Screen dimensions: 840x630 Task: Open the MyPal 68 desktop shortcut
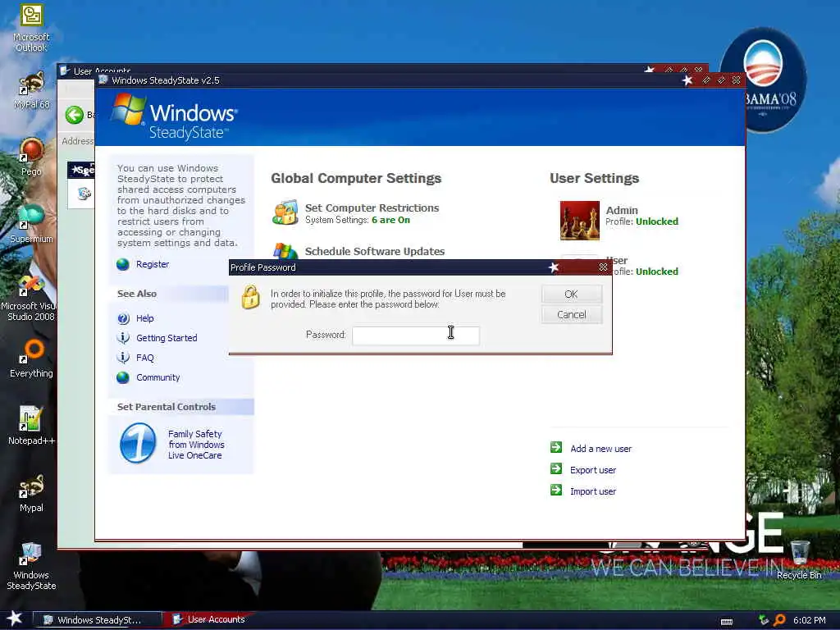click(x=31, y=90)
